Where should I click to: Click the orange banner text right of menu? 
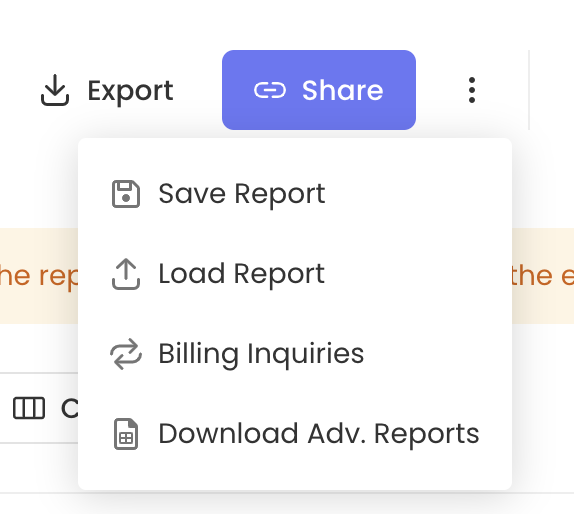point(543,276)
